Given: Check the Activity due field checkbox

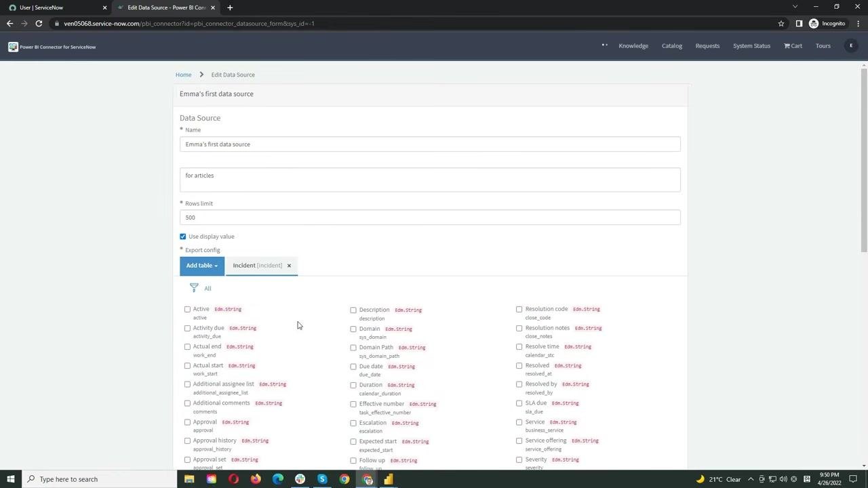Looking at the screenshot, I should click(187, 328).
